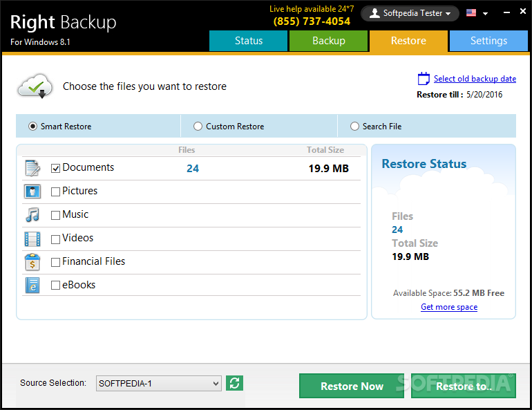Click the Documents category icon

pyautogui.click(x=32, y=168)
